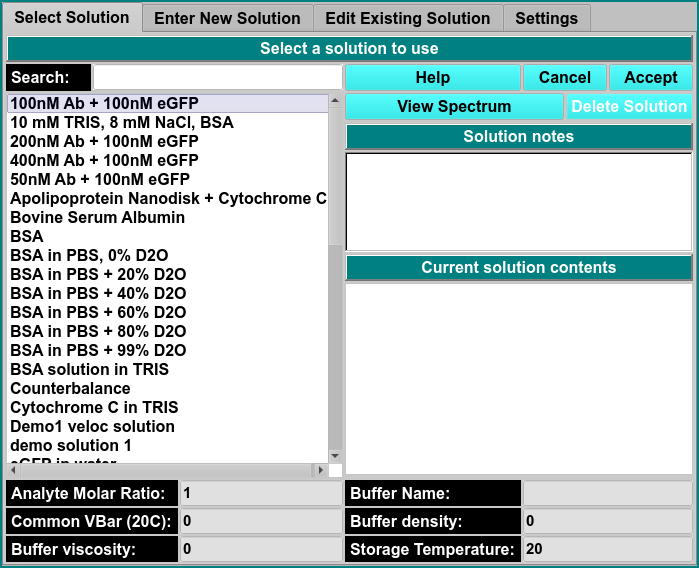
Task: Open the Edit Existing Solution tab
Action: pyautogui.click(x=407, y=18)
